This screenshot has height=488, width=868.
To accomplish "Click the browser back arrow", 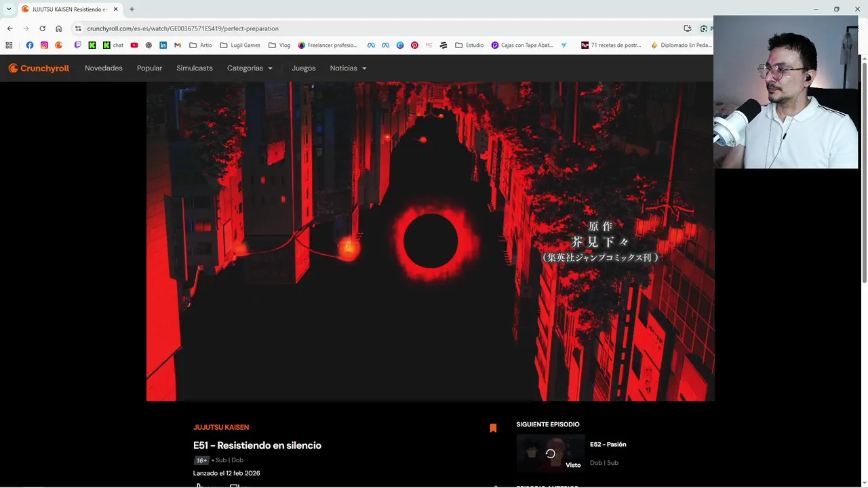I will pyautogui.click(x=9, y=28).
